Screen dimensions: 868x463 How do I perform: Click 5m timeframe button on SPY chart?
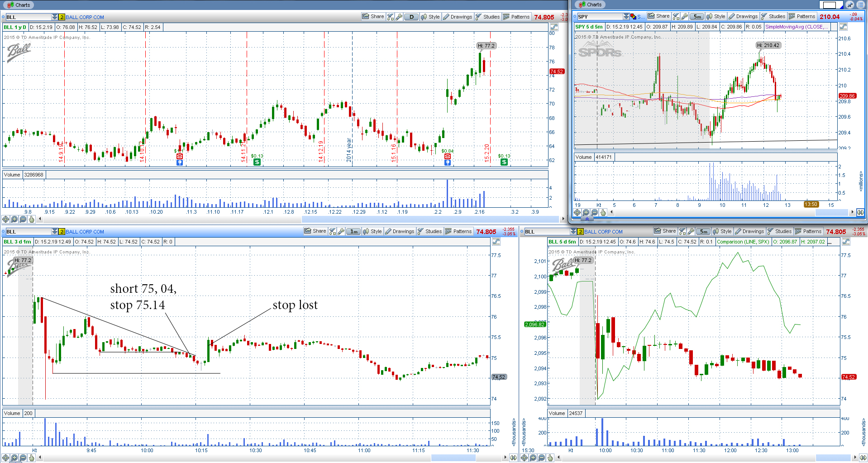coord(697,16)
